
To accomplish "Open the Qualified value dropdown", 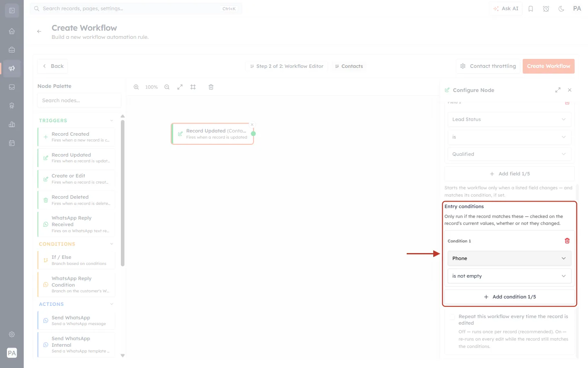I will coord(509,154).
